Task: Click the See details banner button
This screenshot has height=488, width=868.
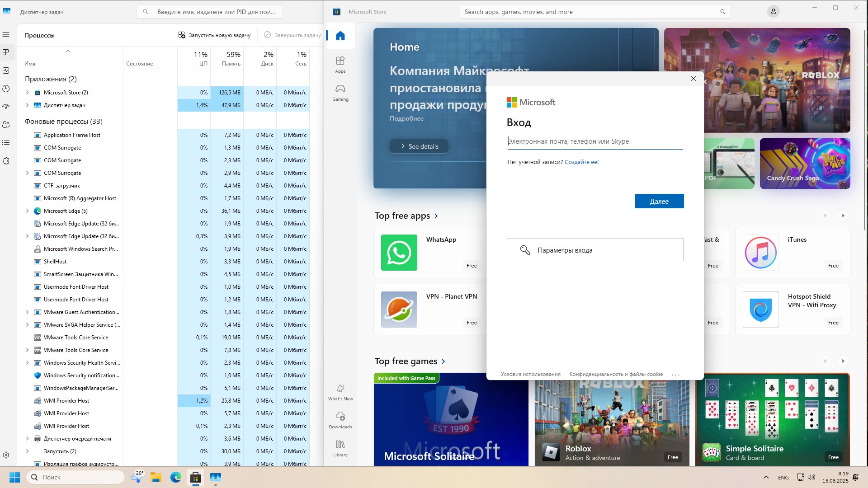Action: pyautogui.click(x=419, y=146)
